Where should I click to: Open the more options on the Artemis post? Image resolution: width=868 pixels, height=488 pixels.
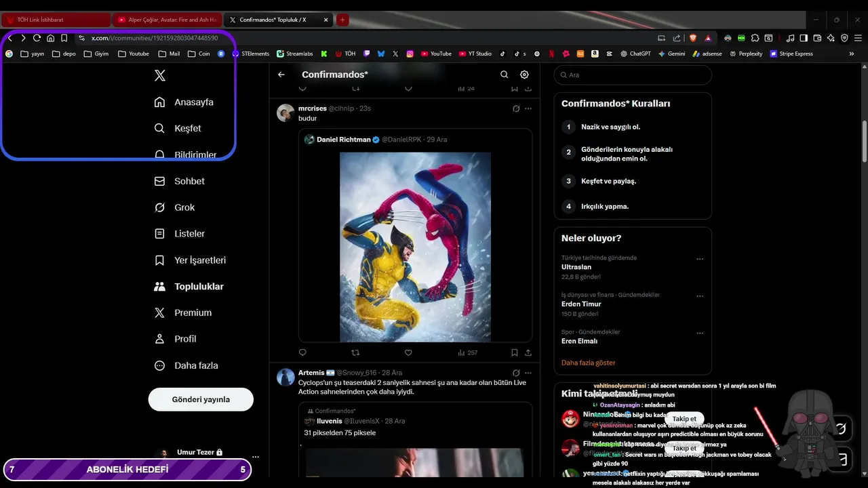[528, 373]
